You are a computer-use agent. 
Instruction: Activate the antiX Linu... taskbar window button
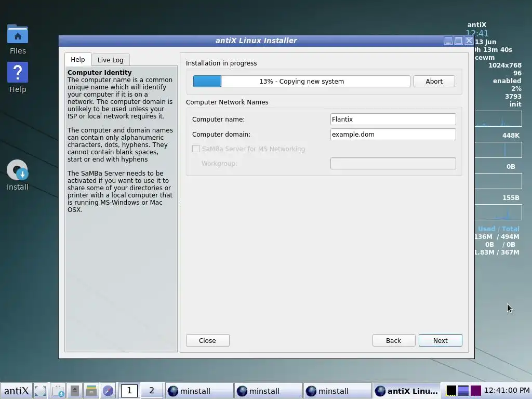click(406, 391)
